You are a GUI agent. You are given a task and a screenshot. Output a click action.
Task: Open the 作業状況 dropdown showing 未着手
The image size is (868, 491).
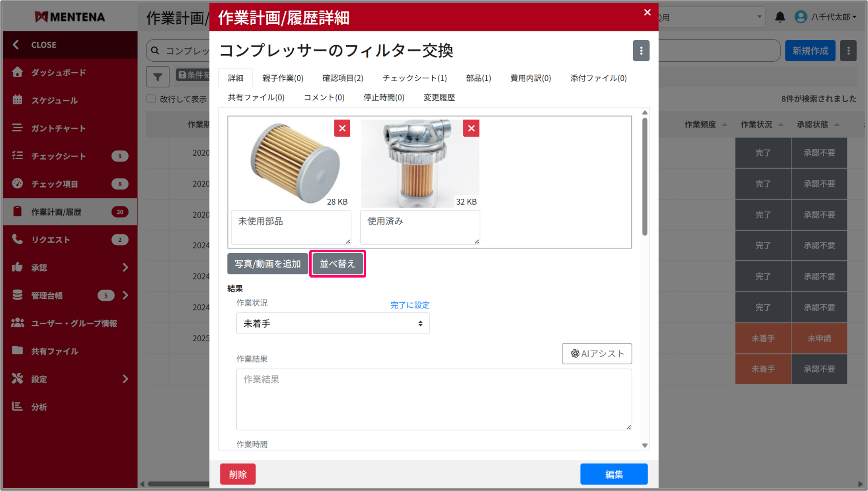[x=333, y=323]
